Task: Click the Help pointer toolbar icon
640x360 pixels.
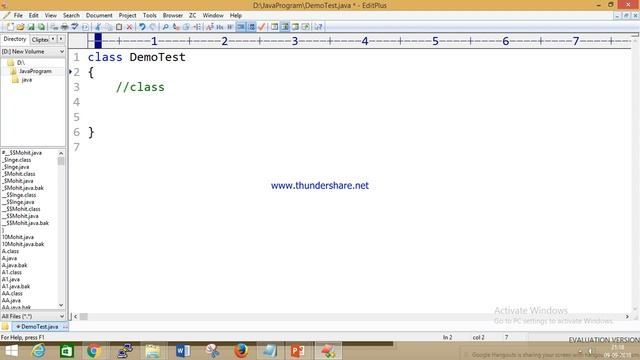Action: 318,27
